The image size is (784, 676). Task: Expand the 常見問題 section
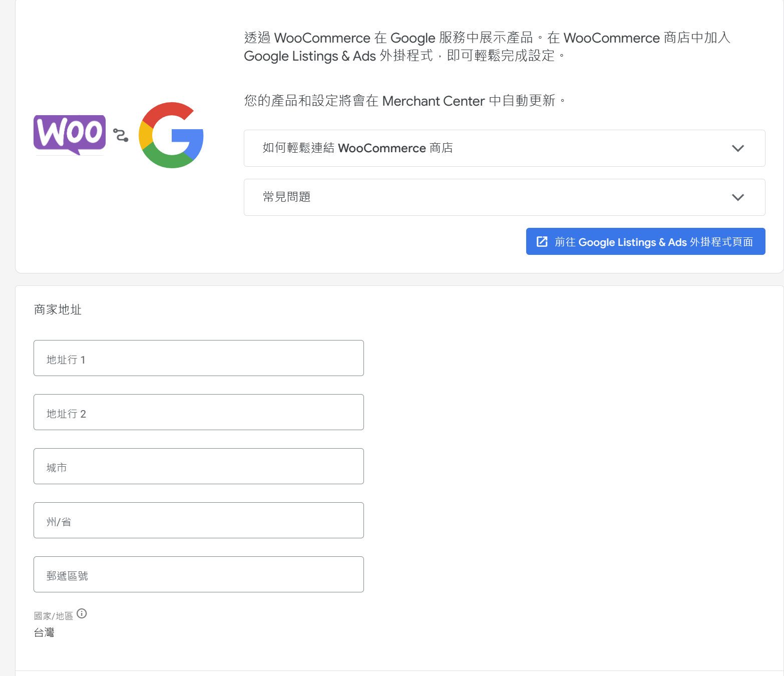tap(504, 197)
